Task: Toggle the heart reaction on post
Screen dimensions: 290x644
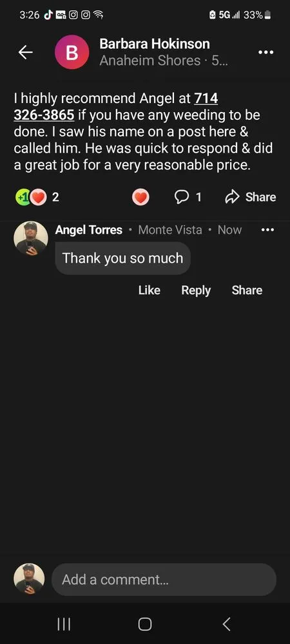Action: coord(140,198)
